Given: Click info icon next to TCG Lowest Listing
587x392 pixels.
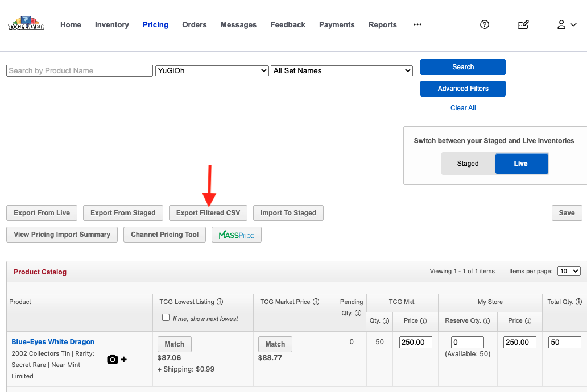Looking at the screenshot, I should 220,302.
